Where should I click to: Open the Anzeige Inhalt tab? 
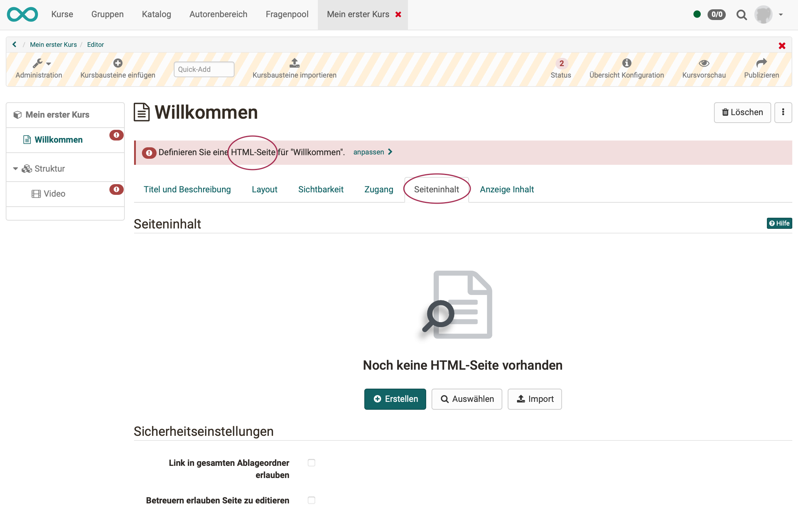507,189
